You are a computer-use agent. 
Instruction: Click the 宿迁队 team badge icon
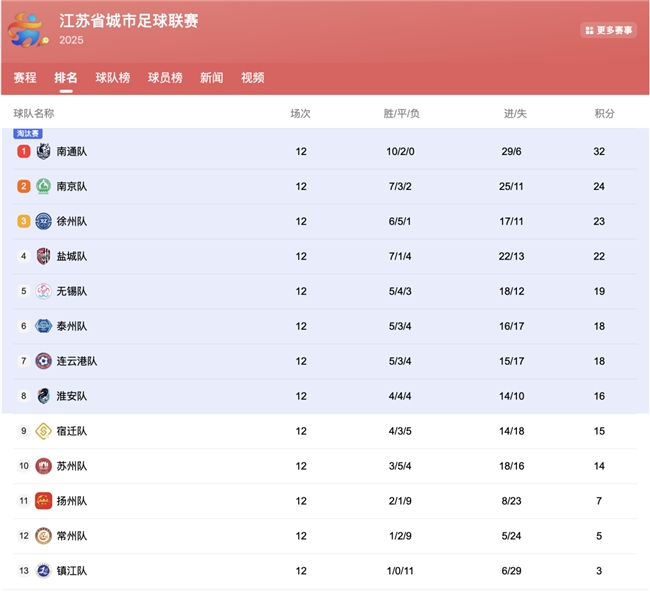pos(43,431)
